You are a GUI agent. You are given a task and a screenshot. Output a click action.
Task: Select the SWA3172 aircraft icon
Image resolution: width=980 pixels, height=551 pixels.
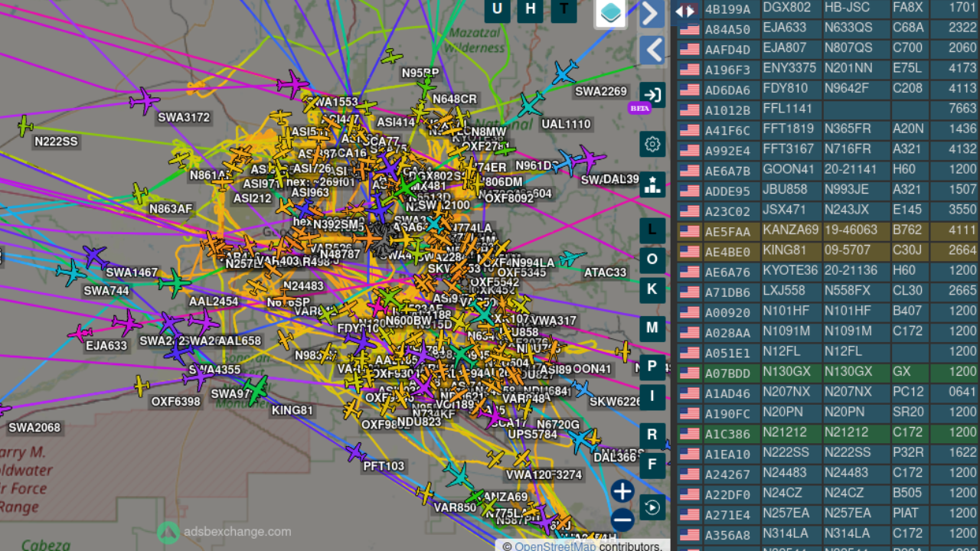click(x=144, y=100)
